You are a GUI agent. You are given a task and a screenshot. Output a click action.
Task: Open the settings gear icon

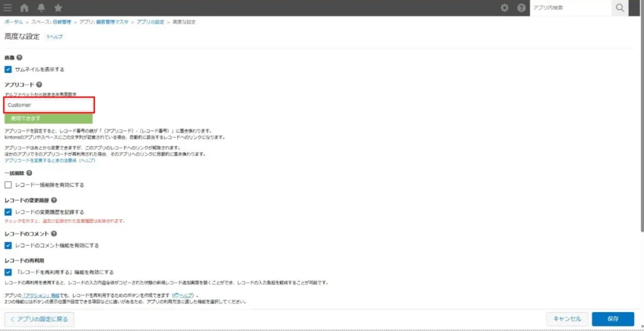tap(504, 8)
